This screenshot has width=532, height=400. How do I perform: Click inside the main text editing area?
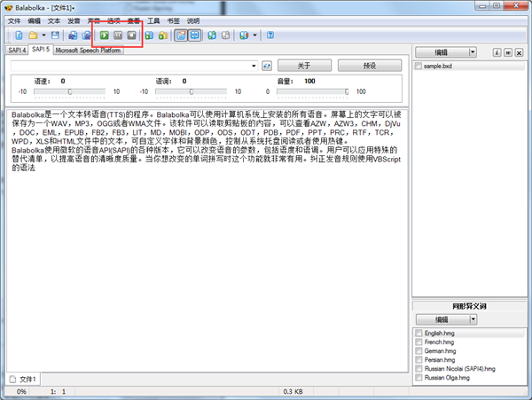pos(204,266)
